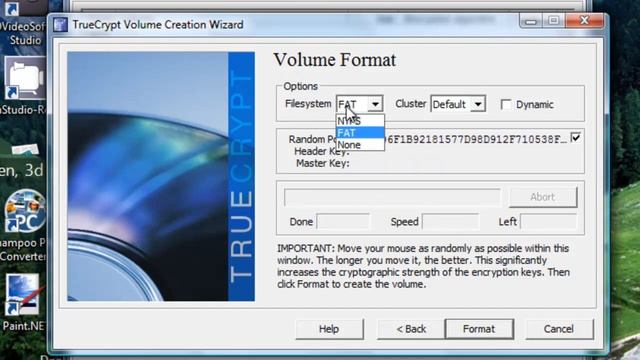Click the IMPORTANT mouse movement notice text
Screen dimensions: 640x360
[x=423, y=266]
